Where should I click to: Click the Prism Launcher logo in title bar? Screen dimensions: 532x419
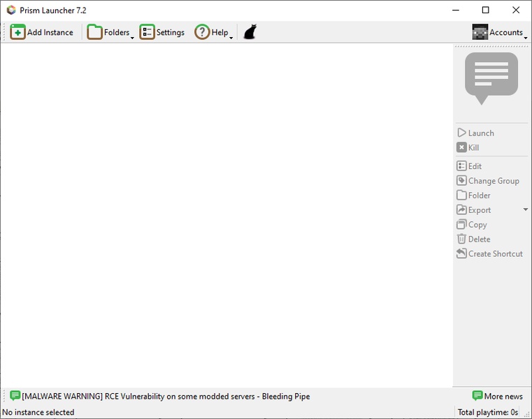tap(11, 10)
